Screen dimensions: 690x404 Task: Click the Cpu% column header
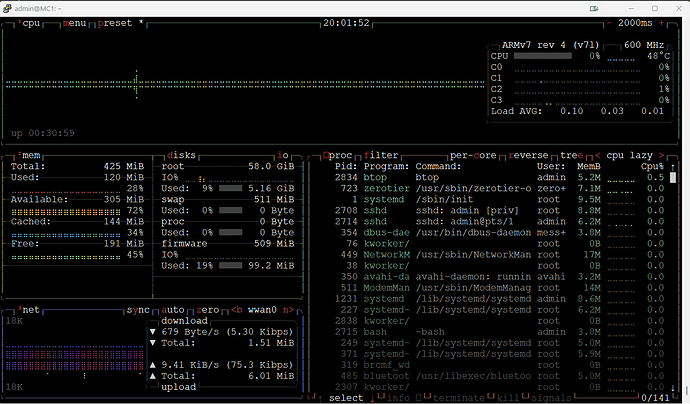pyautogui.click(x=652, y=166)
